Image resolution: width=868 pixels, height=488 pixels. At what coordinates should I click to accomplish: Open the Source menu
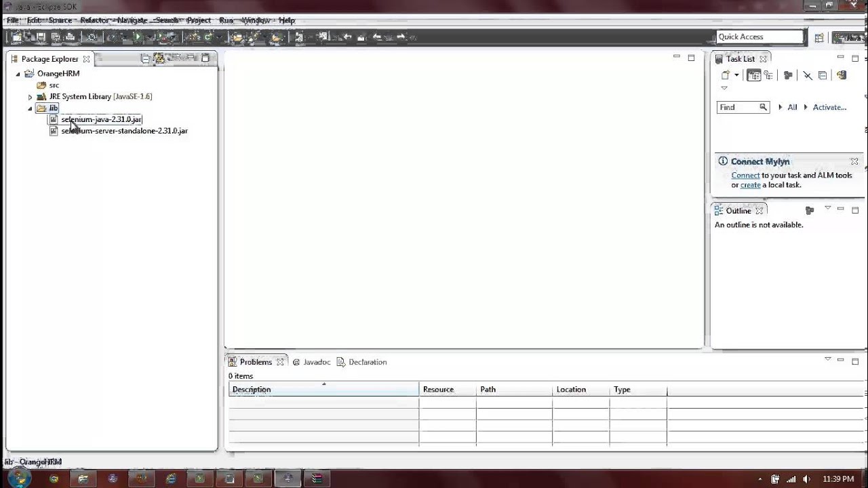(x=60, y=20)
